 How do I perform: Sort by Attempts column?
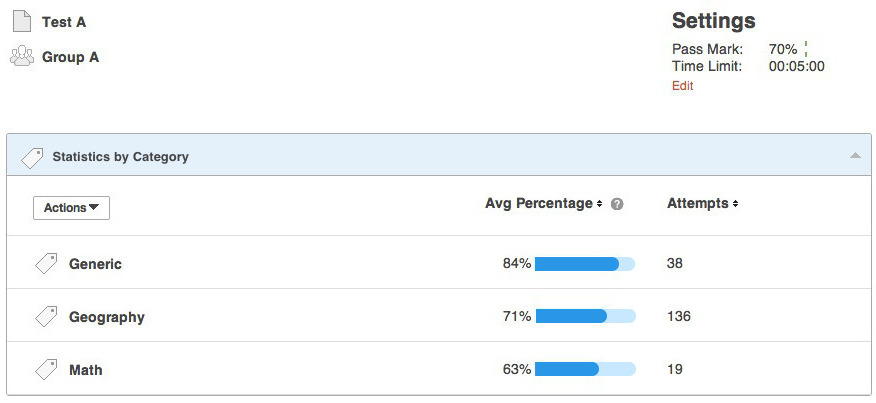702,204
